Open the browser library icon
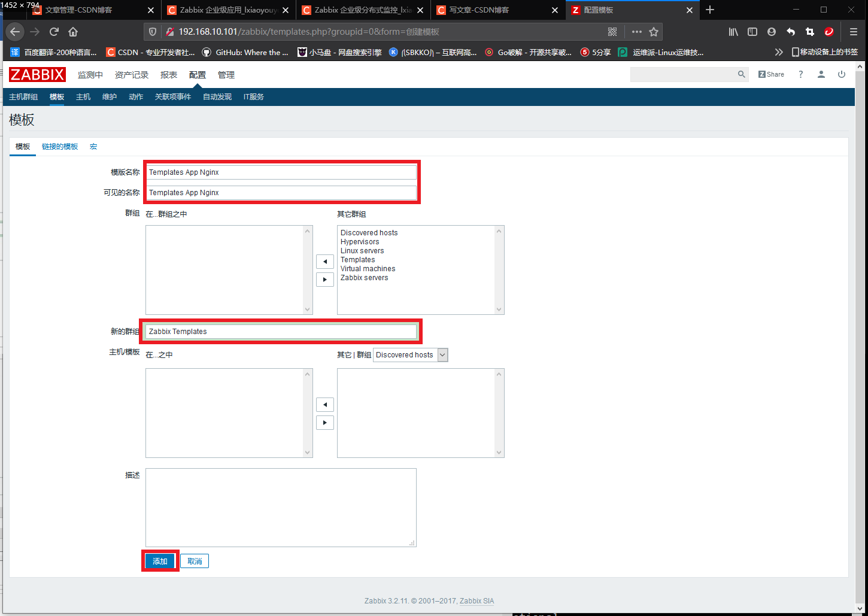868x616 pixels. tap(733, 32)
